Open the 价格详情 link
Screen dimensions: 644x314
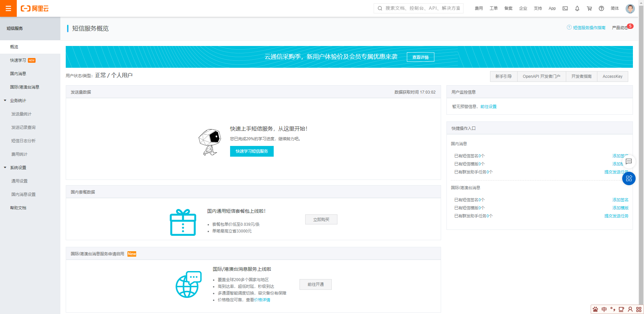262,300
